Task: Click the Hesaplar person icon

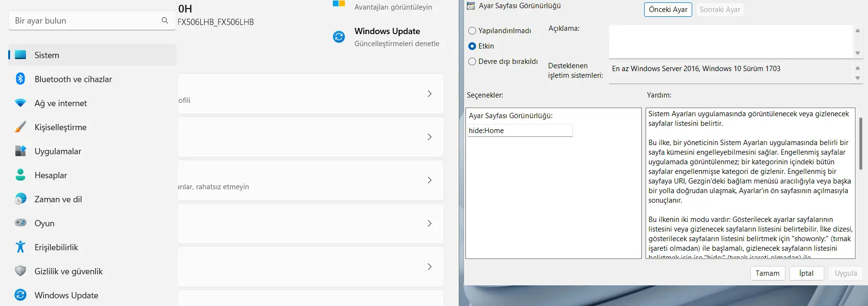Action: 20,175
